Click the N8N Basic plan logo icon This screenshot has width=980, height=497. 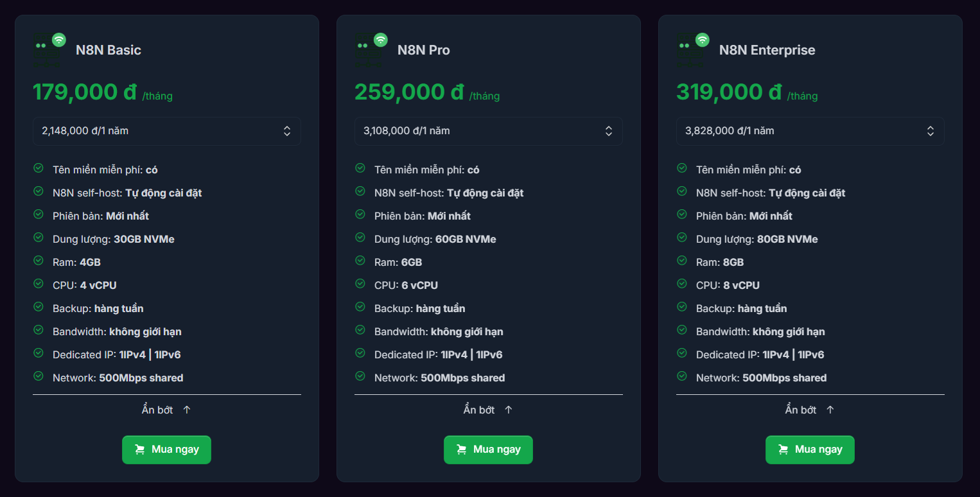pos(47,51)
